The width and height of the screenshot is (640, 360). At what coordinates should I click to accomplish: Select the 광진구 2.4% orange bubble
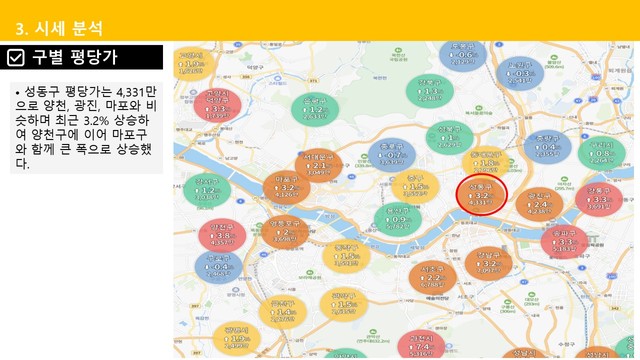pos(540,204)
